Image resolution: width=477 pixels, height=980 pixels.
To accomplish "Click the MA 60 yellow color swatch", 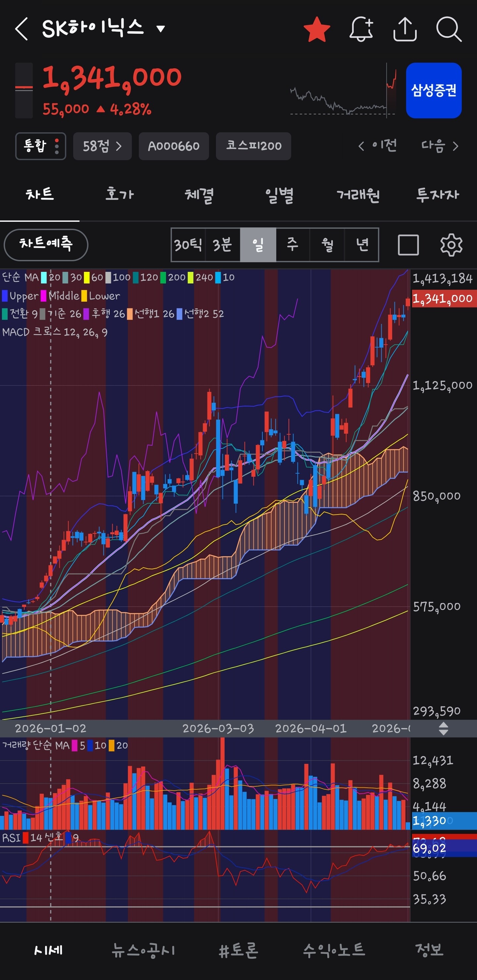I will pos(87,277).
